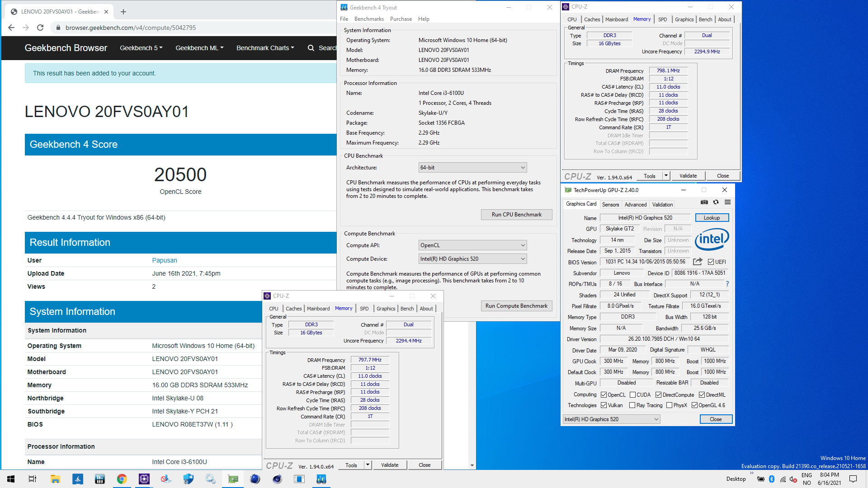Screen dimensions: 868x488
Task: Click the Chrome address bar URL
Action: [x=131, y=28]
